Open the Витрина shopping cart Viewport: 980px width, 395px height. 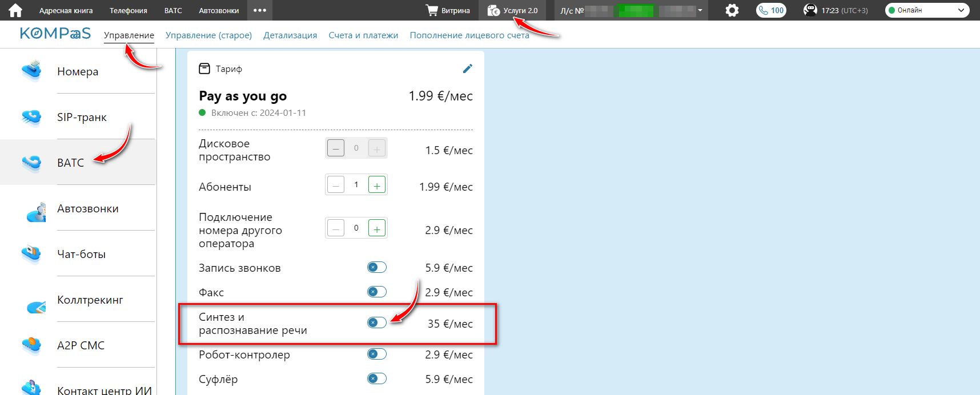447,10
